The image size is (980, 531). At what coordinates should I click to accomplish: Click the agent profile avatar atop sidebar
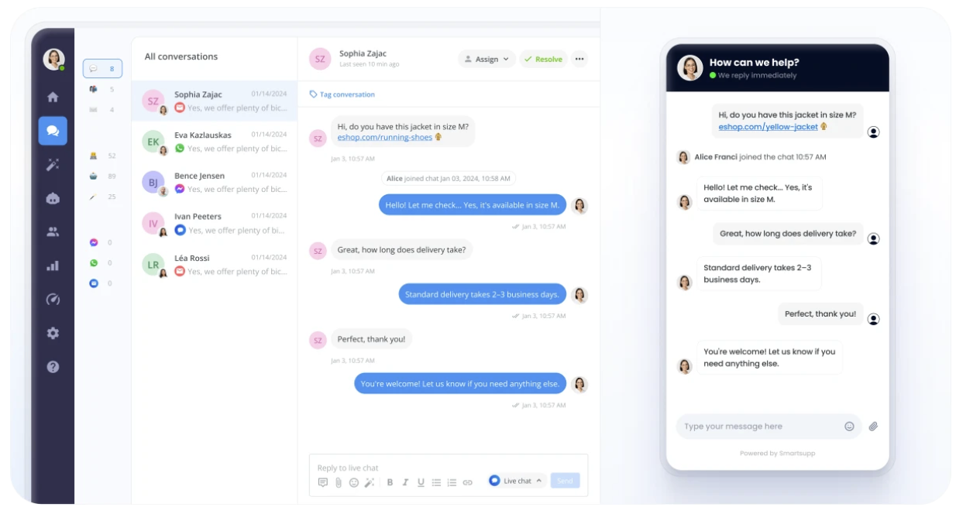[53, 59]
